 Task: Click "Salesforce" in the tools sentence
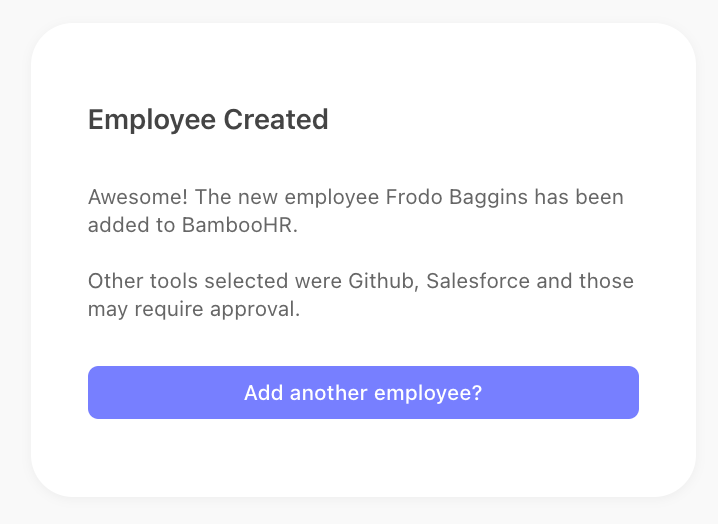tap(478, 281)
